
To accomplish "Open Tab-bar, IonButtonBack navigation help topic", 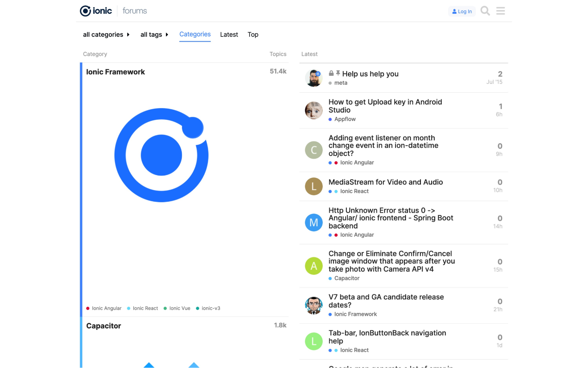I will pyautogui.click(x=387, y=337).
